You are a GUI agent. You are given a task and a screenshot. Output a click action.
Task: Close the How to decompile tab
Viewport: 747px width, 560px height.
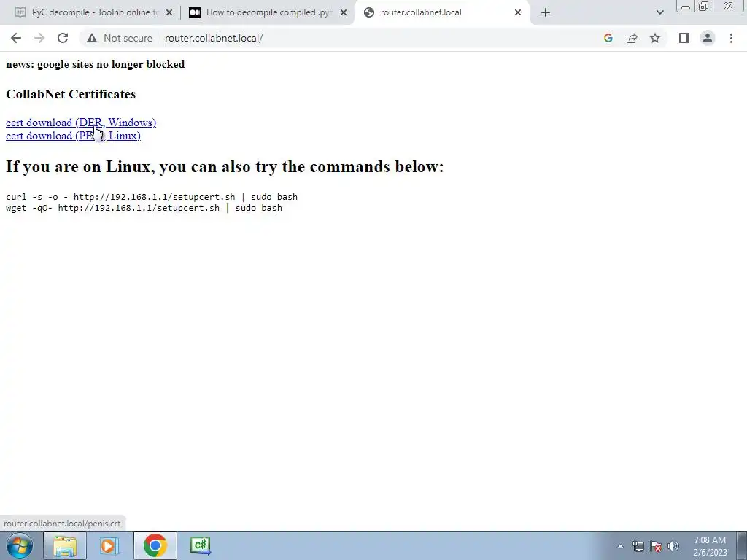(344, 12)
